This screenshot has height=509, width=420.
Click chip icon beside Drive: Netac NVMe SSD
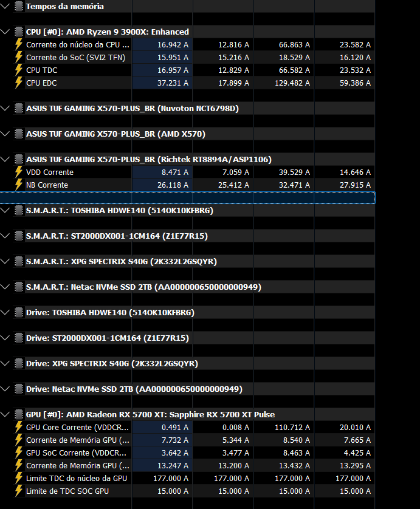coord(19,389)
